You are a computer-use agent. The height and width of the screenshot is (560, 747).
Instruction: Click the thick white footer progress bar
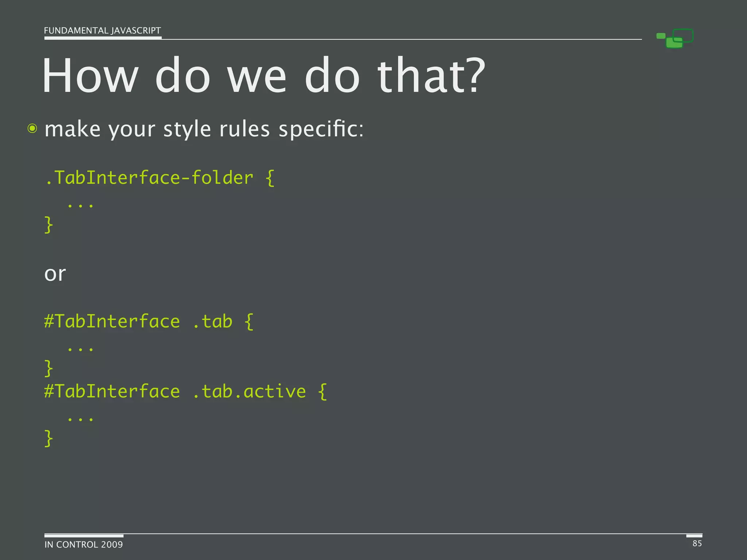[x=84, y=536]
